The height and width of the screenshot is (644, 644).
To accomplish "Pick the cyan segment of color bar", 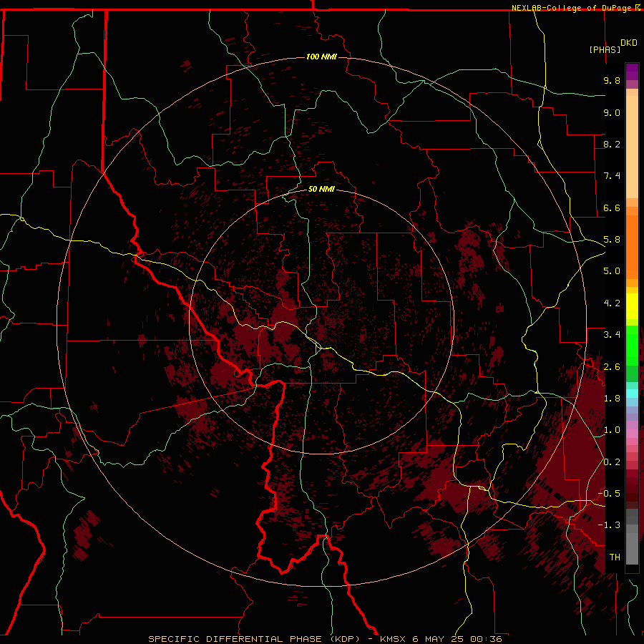I will (632, 393).
